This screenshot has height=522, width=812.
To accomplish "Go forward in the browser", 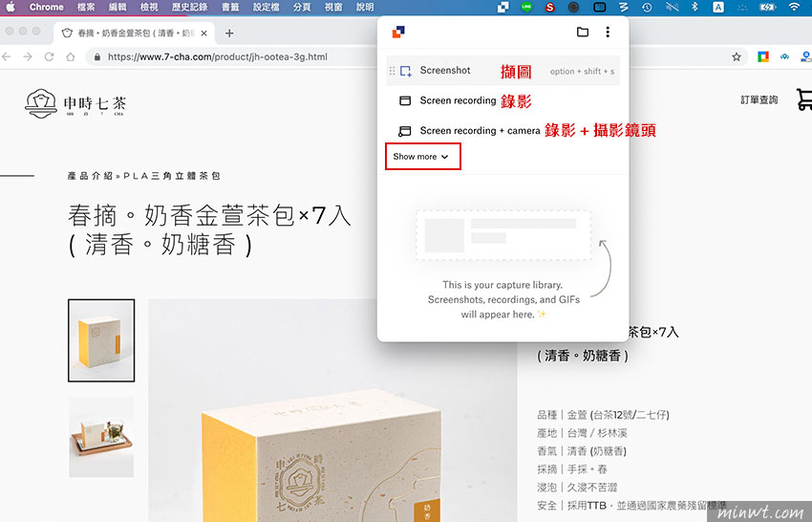I will click(28, 56).
